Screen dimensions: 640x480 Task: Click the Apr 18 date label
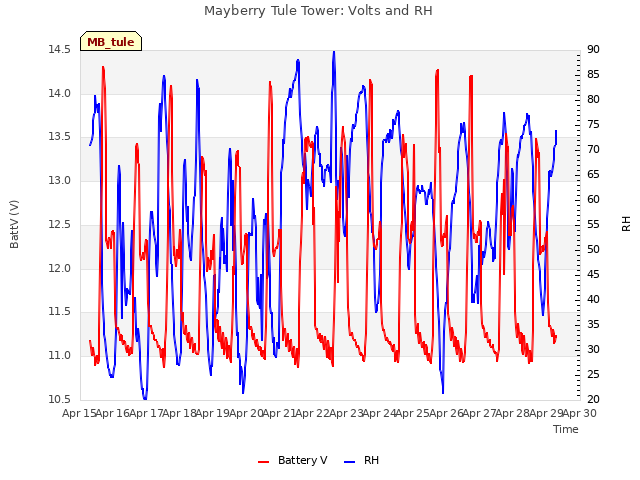180,413
